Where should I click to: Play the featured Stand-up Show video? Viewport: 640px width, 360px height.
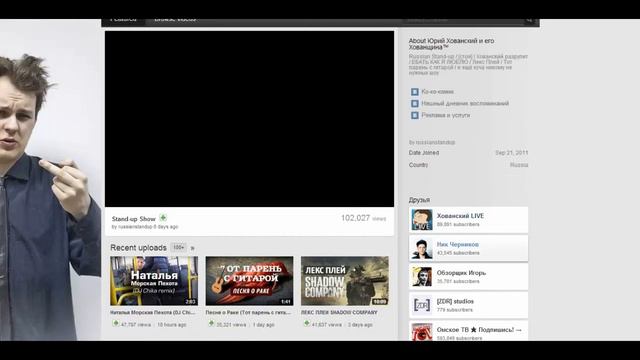[x=249, y=119]
